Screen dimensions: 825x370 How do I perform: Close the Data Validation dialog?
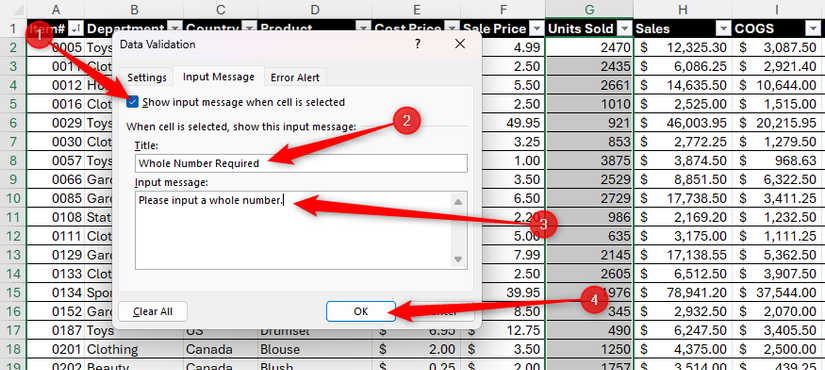(459, 44)
